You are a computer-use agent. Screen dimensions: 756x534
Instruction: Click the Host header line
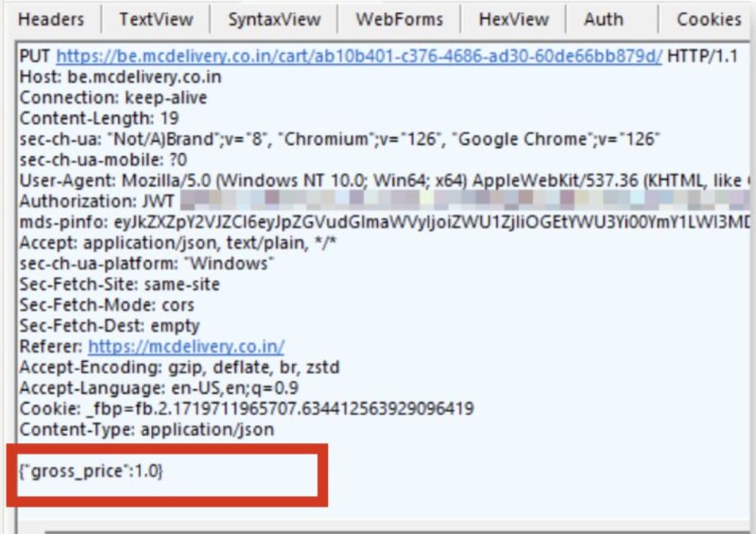pyautogui.click(x=120, y=78)
